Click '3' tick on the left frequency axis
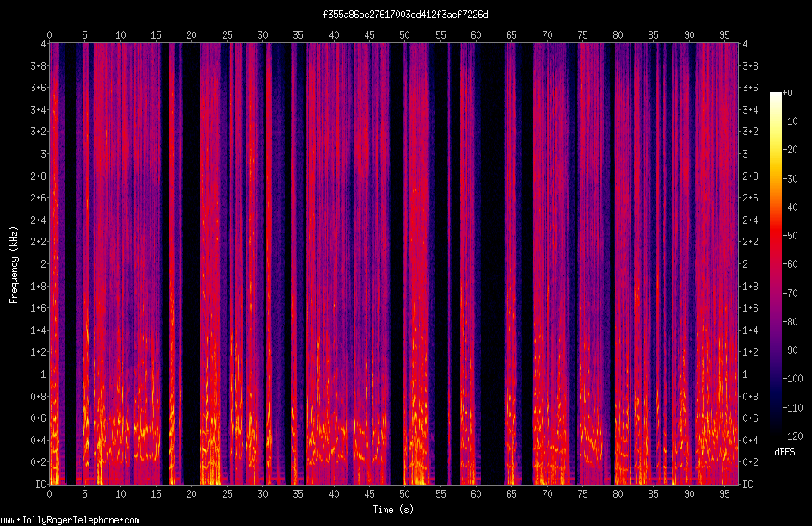Image resolution: width=812 pixels, height=526 pixels. pos(44,154)
